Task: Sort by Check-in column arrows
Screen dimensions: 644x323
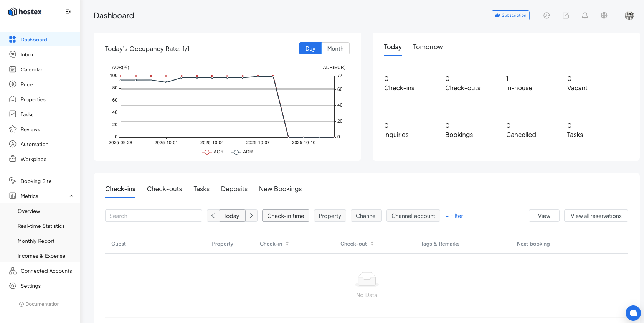Action: [x=287, y=244]
